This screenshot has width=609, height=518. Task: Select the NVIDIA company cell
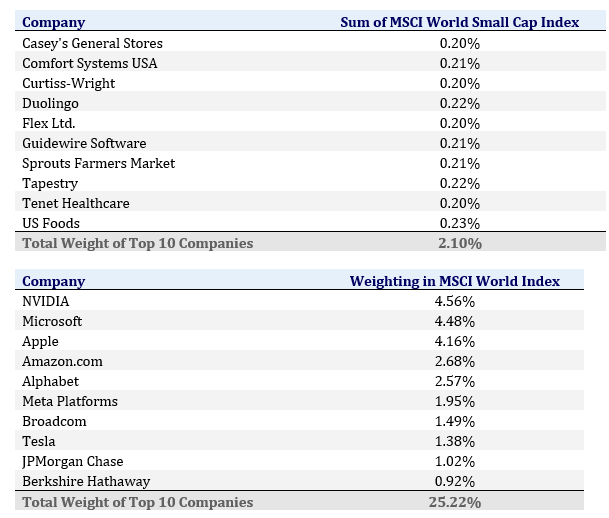46,301
